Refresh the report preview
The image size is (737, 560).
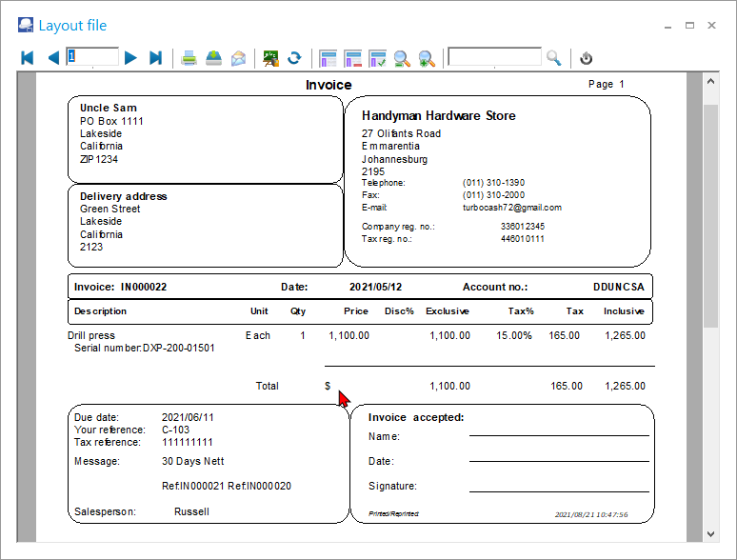pyautogui.click(x=294, y=58)
